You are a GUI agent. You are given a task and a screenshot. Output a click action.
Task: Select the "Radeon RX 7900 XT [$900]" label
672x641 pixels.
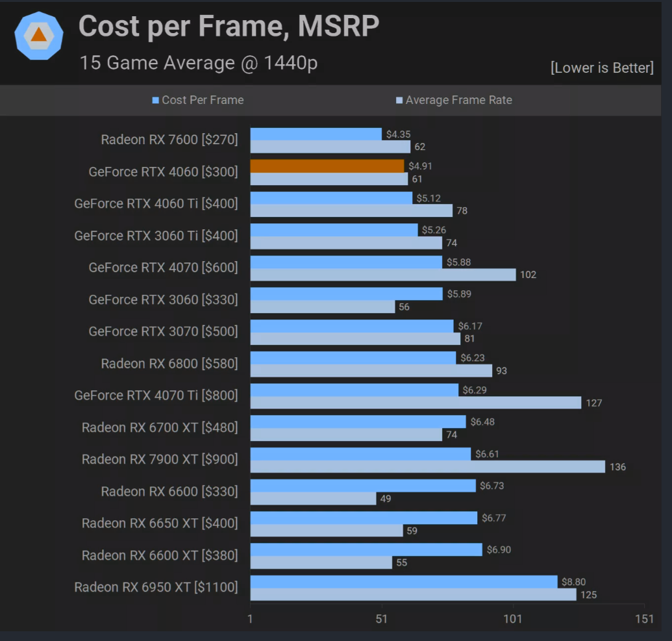160,459
